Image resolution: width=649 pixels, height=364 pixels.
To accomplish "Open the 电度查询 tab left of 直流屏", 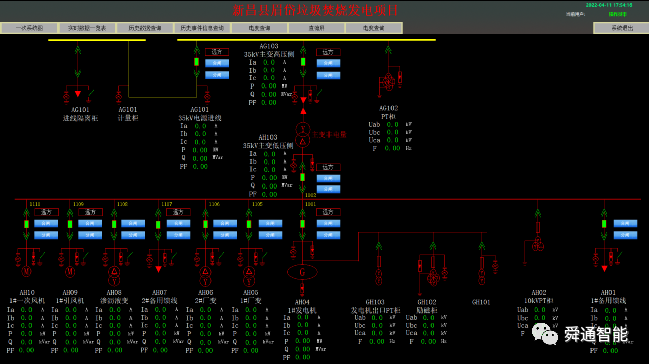I will tap(259, 28).
